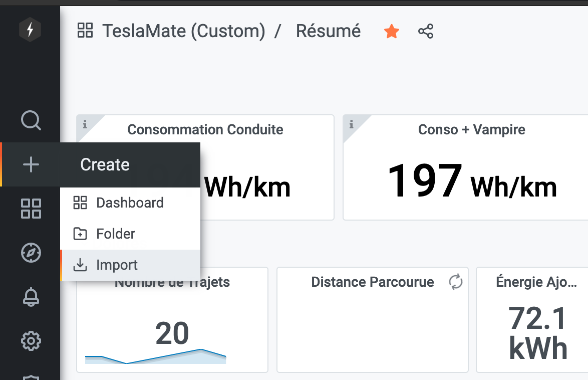Screen dimensions: 588x380
Task: Click the Create menu header
Action: point(130,164)
